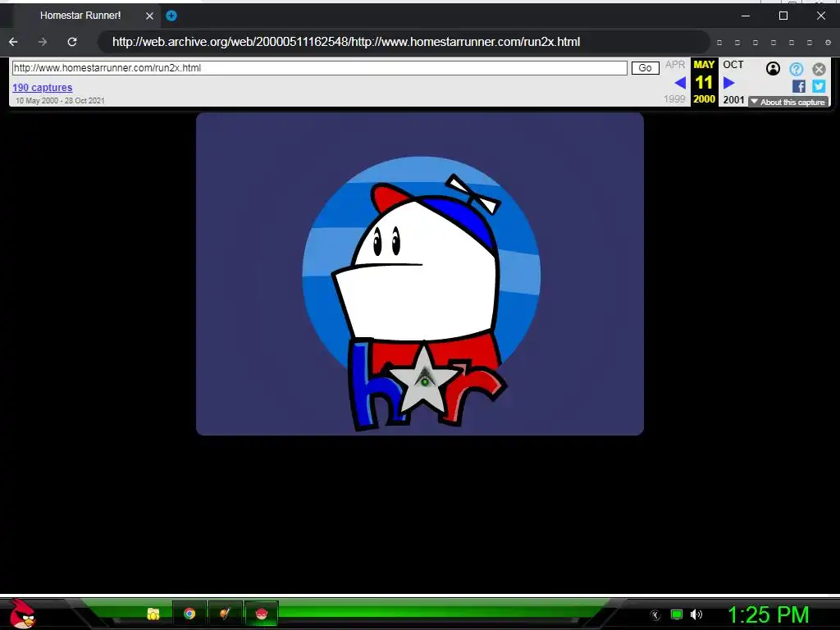Click the 1:25 PM taskbar clock
Viewport: 840px width, 630px height.
(x=768, y=614)
